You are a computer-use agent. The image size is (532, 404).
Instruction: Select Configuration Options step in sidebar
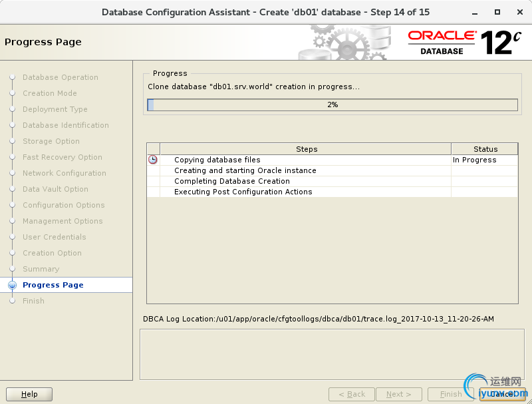tap(63, 205)
